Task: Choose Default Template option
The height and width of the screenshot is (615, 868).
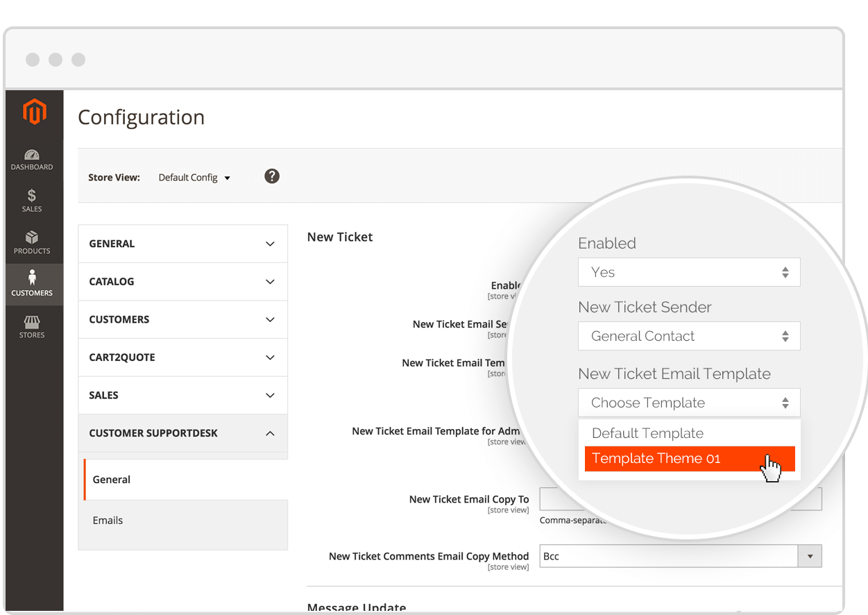Action: point(647,433)
